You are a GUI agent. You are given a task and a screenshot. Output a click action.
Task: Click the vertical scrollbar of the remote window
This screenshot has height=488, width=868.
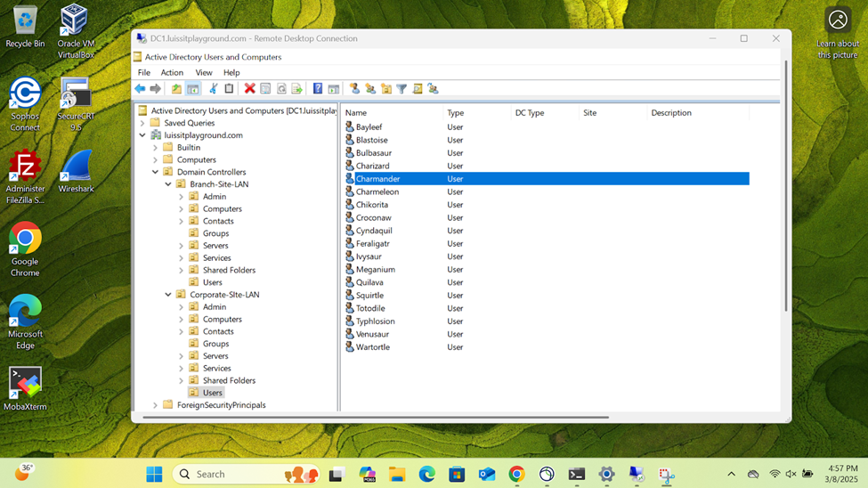click(x=785, y=185)
